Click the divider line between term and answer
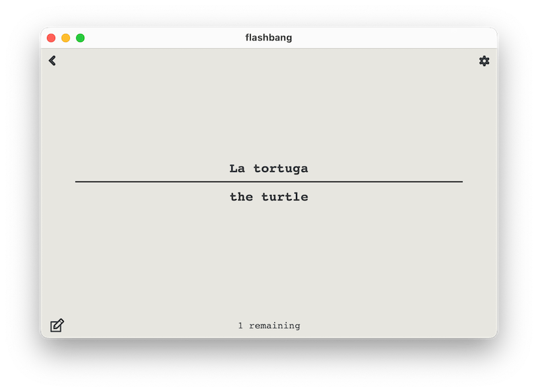Image resolution: width=538 pixels, height=392 pixels. [269, 182]
